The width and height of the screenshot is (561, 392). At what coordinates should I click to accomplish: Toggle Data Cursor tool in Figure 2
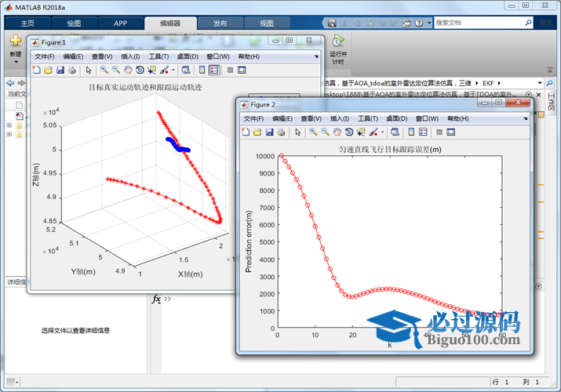pos(361,132)
